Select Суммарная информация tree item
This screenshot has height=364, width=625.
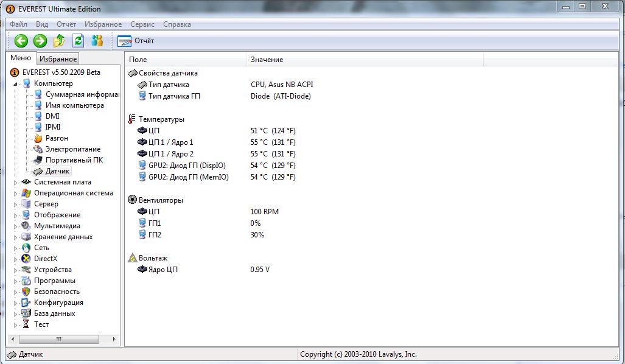coord(82,94)
